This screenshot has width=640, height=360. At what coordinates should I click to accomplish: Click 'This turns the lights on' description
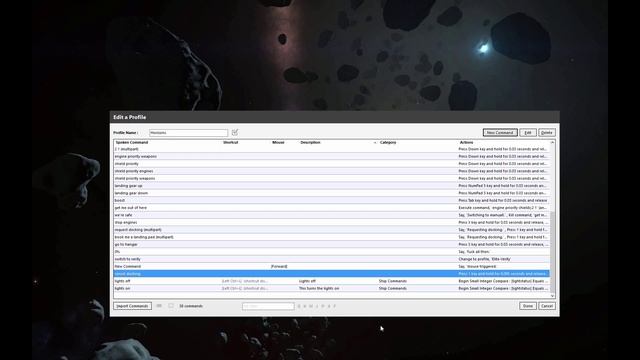(x=319, y=289)
